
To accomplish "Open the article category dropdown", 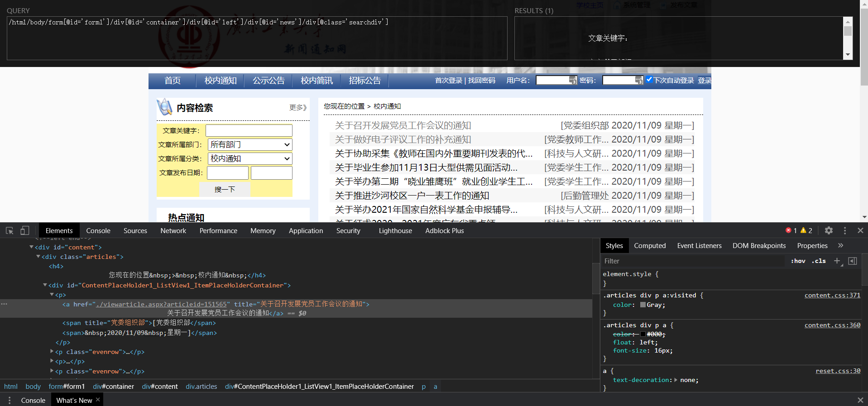I will (250, 158).
